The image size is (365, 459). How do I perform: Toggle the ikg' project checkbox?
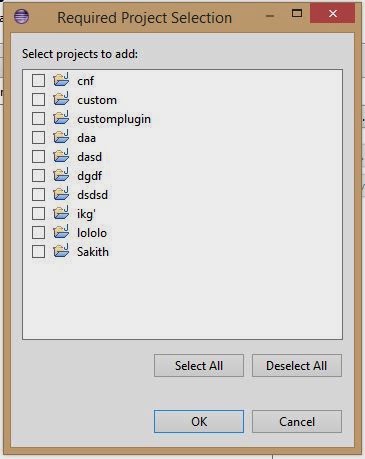coord(38,213)
